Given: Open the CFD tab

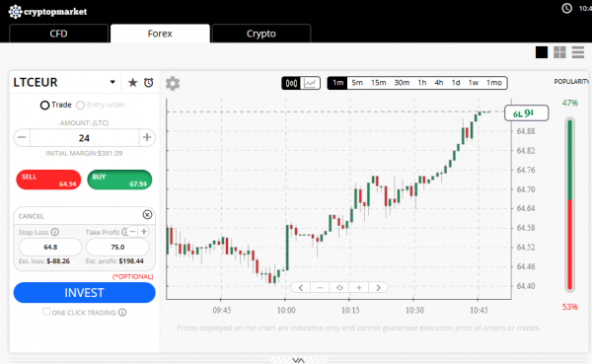Looking at the screenshot, I should [58, 34].
